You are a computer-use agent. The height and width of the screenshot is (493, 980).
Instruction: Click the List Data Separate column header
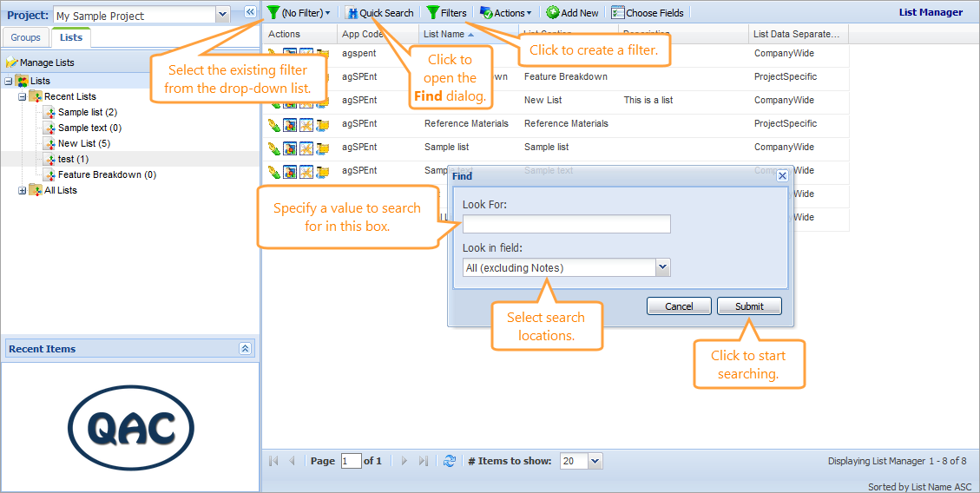click(x=798, y=35)
